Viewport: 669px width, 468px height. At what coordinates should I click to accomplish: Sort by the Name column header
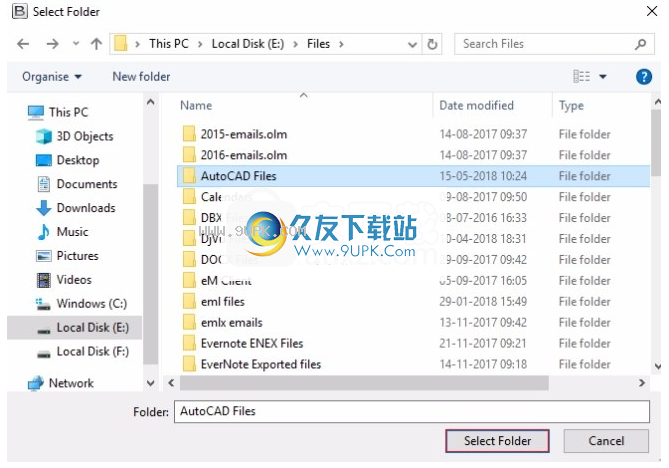(x=196, y=105)
